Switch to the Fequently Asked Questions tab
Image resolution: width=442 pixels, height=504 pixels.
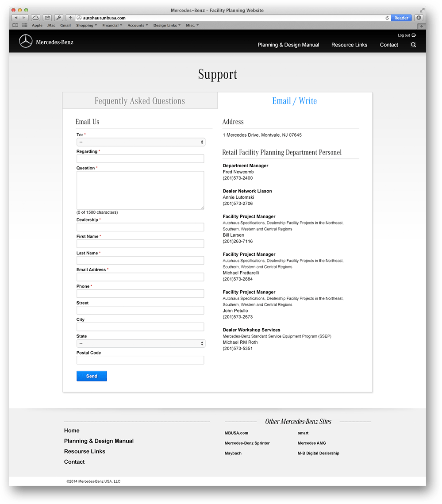(140, 100)
